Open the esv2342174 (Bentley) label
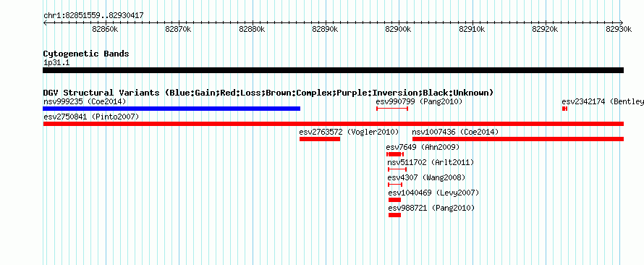This screenshot has width=644, height=265. (603, 101)
